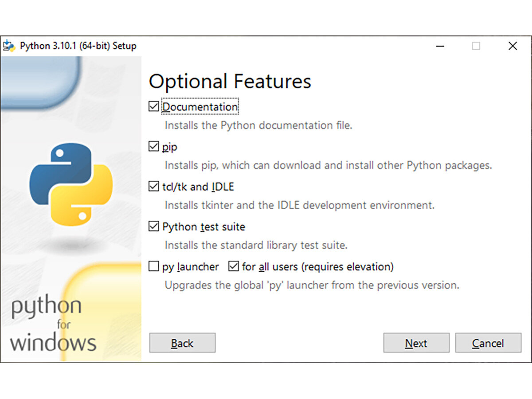Click the Python installer title bar icon
Image resolution: width=532 pixels, height=399 pixels.
click(x=9, y=46)
